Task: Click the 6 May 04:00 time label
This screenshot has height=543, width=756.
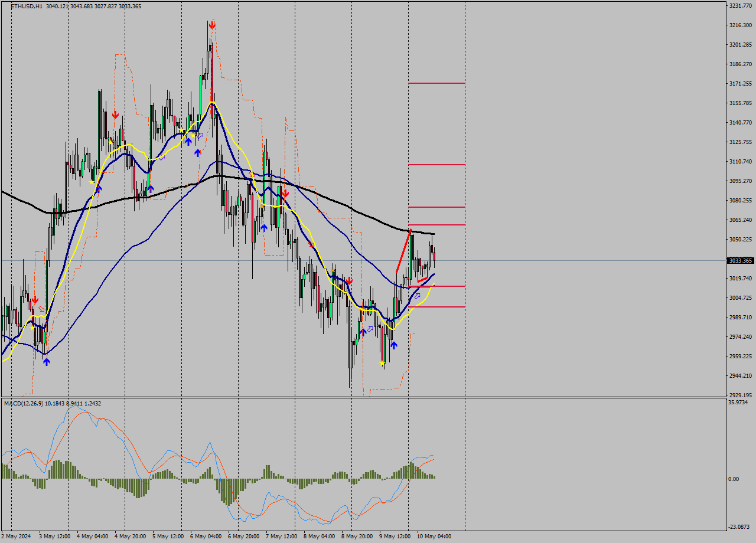Action: pyautogui.click(x=206, y=537)
